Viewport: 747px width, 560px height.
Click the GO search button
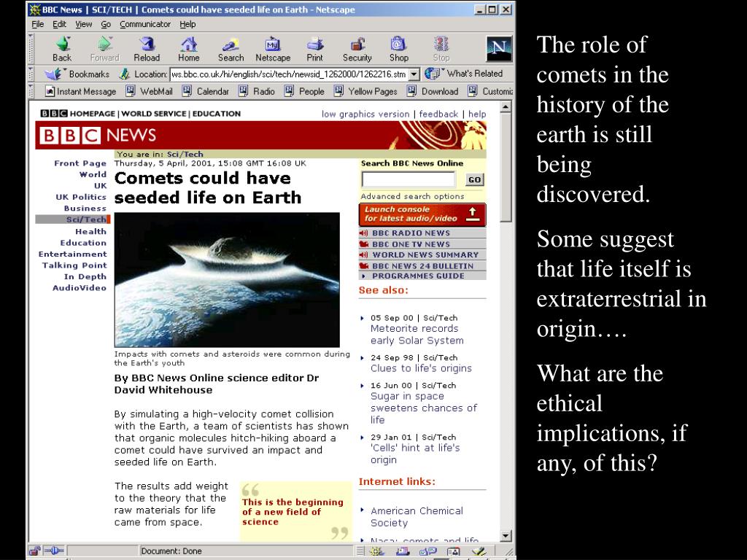[474, 179]
